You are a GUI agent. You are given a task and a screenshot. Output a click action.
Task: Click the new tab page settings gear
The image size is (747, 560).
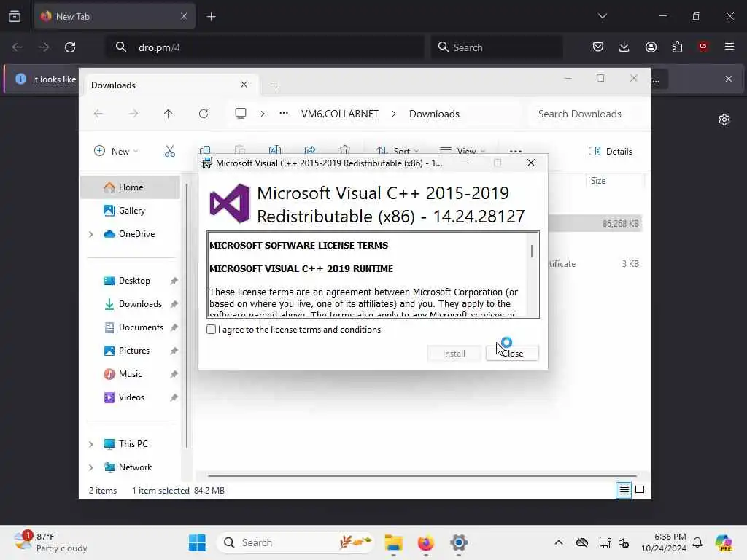[x=724, y=120]
